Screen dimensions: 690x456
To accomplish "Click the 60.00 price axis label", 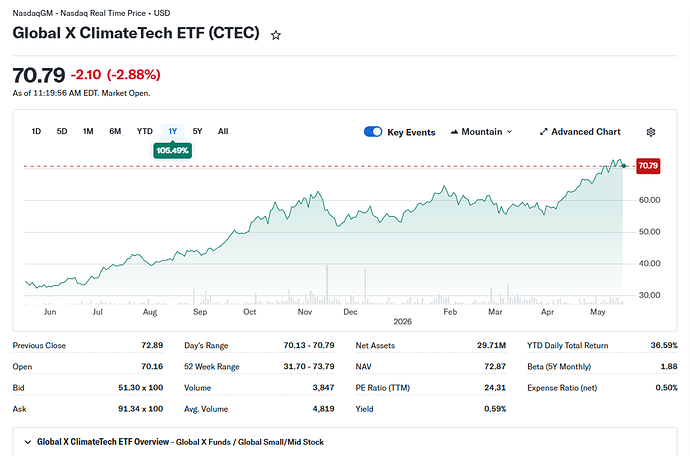I will pos(650,200).
